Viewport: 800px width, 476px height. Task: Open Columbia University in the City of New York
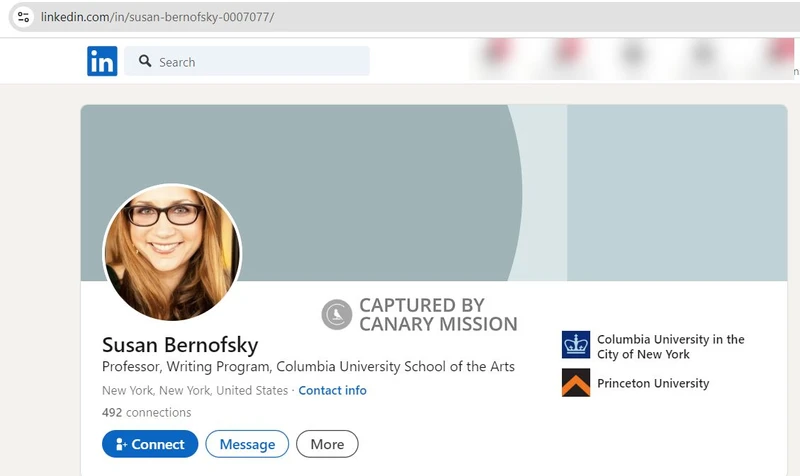coord(670,346)
